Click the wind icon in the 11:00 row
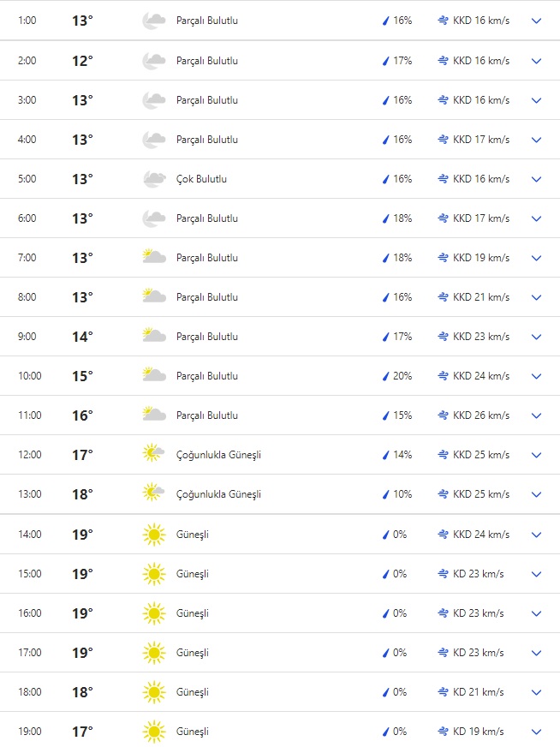 pyautogui.click(x=443, y=415)
